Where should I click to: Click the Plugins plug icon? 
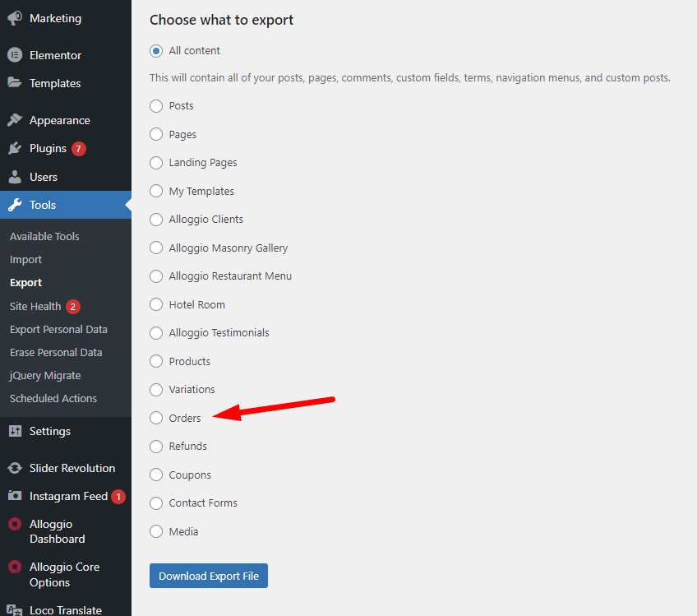[x=15, y=148]
